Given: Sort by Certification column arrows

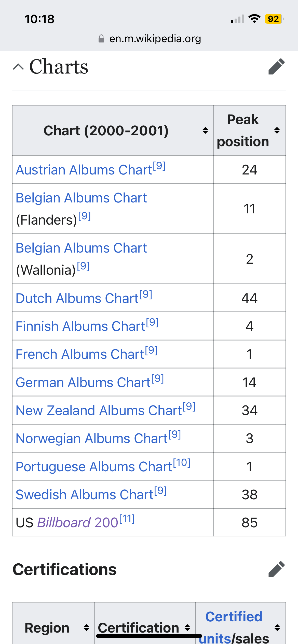Looking at the screenshot, I should tap(187, 628).
